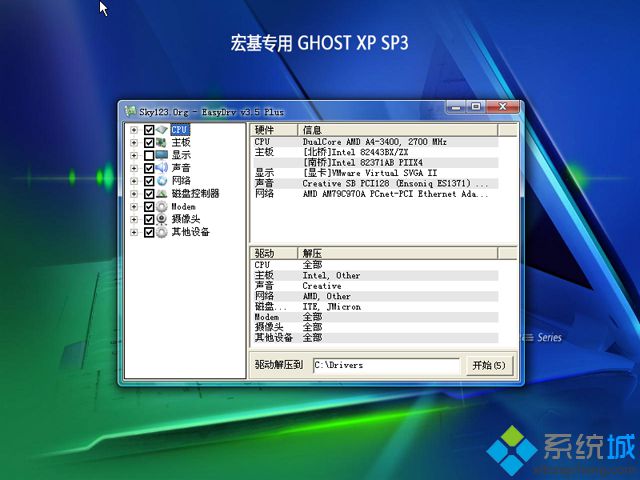Select the AMD AM79C970A PCnet-PCI row
Image resolution: width=640 pixels, height=480 pixels.
374,194
